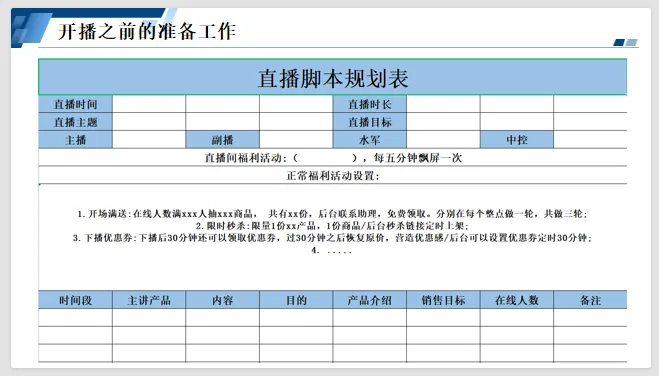Select the 主讲产品 column header
Image resolution: width=659 pixels, height=376 pixels.
149,300
